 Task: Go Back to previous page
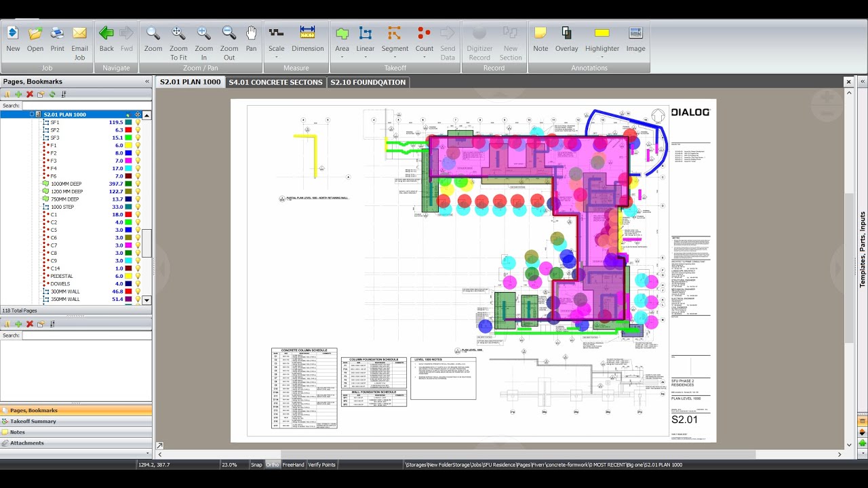[106, 39]
